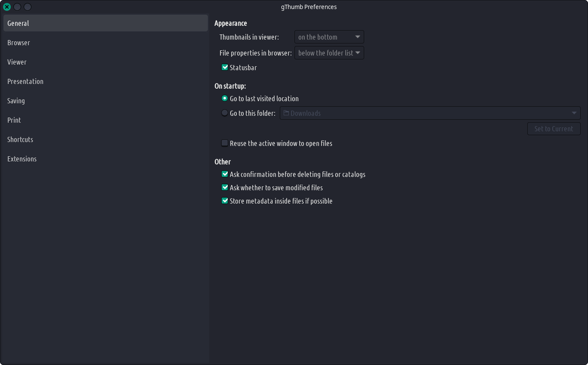Screen dimensions: 588x365
Task: Click the Thumbnails in viewer label
Action: click(249, 37)
